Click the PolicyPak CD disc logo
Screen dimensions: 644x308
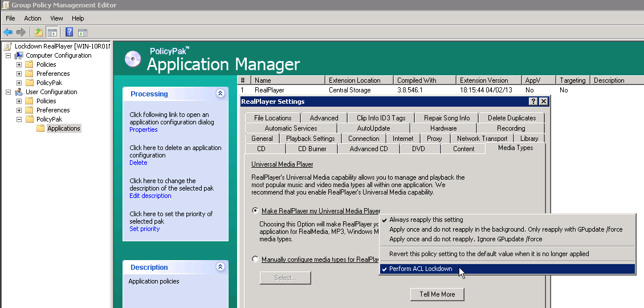[133, 59]
